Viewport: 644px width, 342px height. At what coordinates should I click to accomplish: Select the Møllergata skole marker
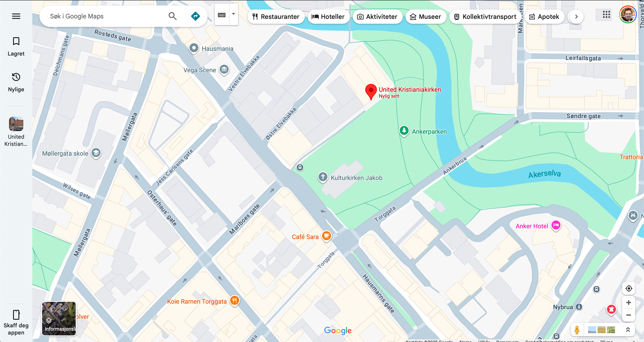click(96, 153)
